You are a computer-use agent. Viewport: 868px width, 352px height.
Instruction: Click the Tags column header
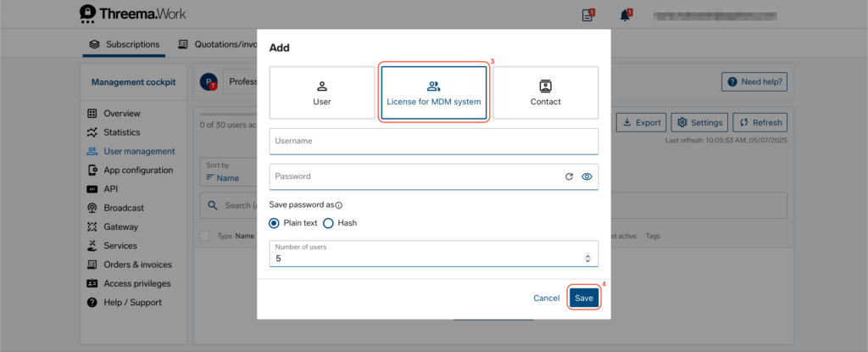click(x=654, y=236)
